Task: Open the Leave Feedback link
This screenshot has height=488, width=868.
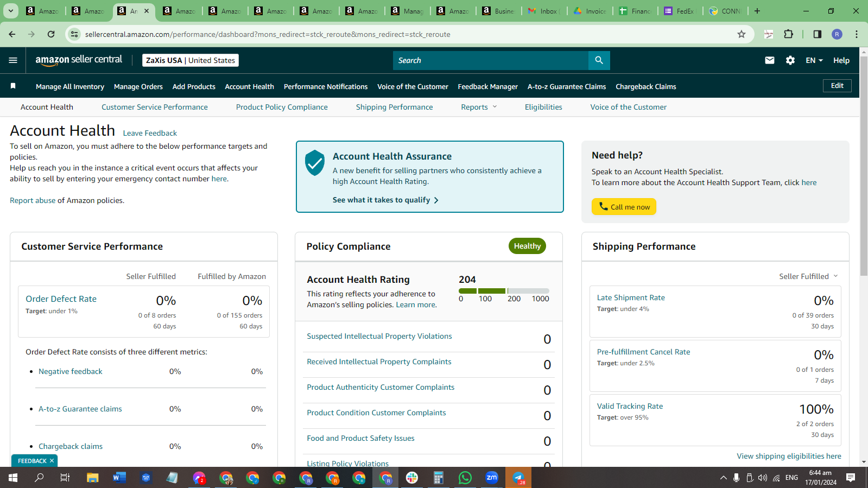Action: tap(150, 133)
